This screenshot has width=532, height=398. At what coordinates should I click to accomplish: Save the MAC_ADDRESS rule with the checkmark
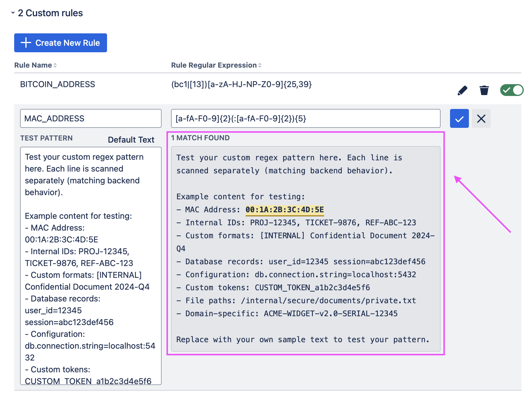click(x=459, y=119)
